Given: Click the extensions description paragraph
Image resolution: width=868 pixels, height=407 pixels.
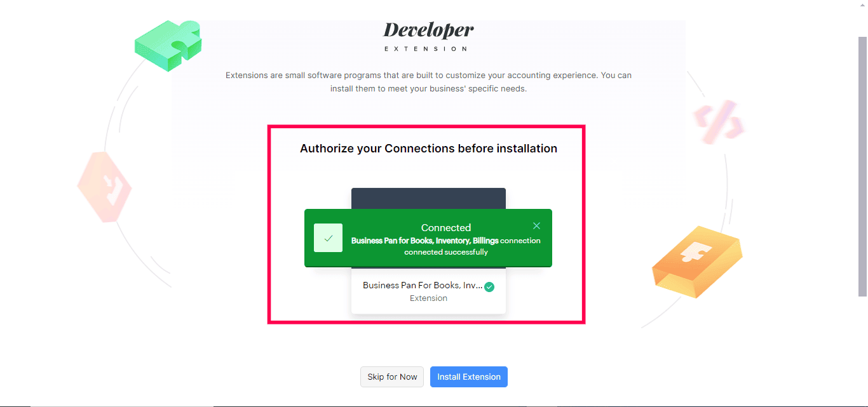Looking at the screenshot, I should (428, 82).
